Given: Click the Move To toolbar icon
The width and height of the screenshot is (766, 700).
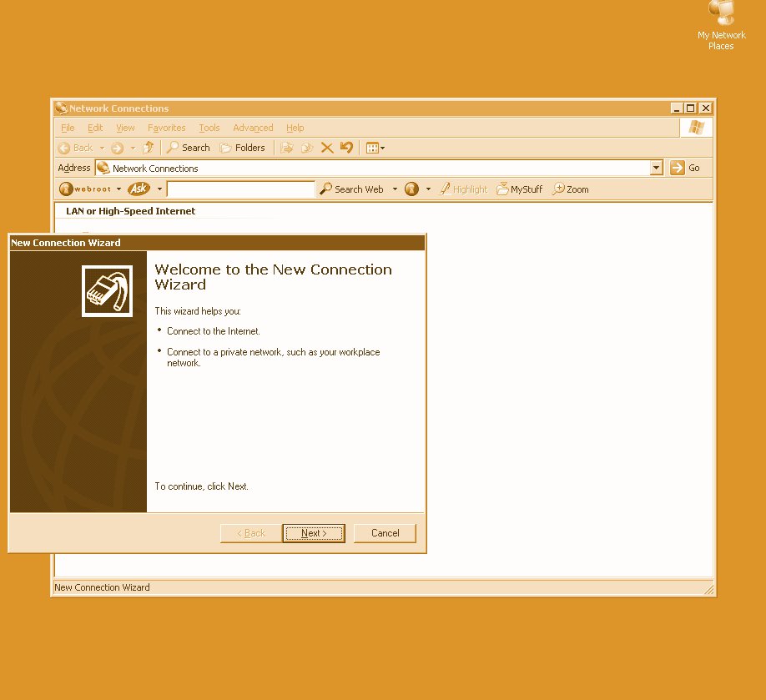Looking at the screenshot, I should pyautogui.click(x=287, y=148).
